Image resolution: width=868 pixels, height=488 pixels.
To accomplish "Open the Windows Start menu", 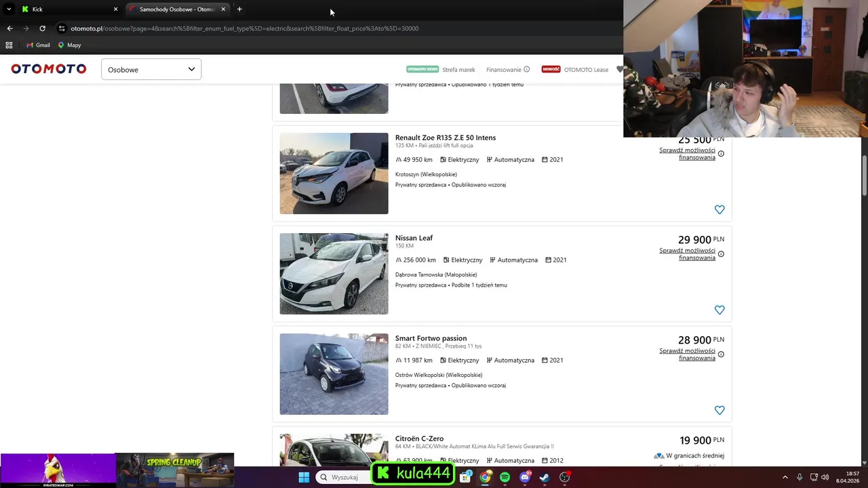I will point(304,477).
